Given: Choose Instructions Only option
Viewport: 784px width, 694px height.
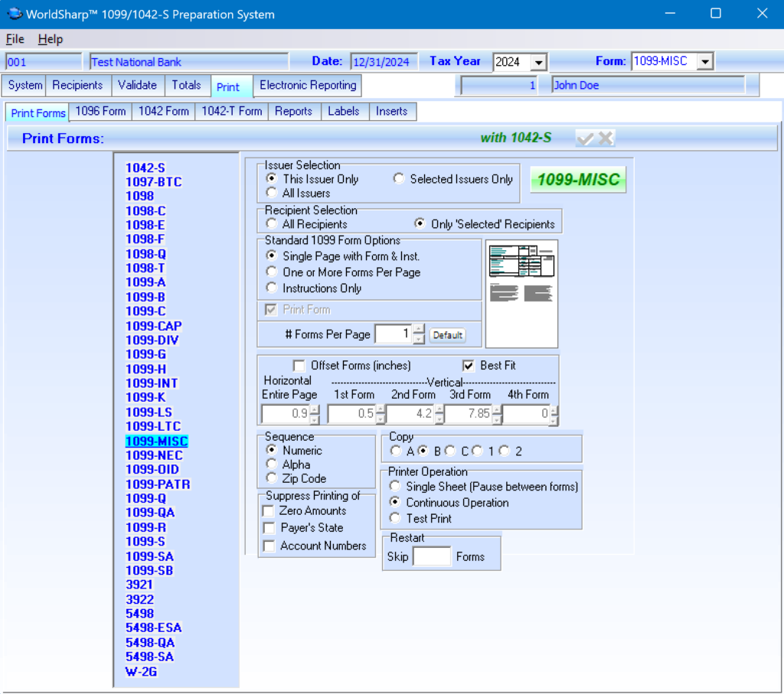Looking at the screenshot, I should [272, 287].
